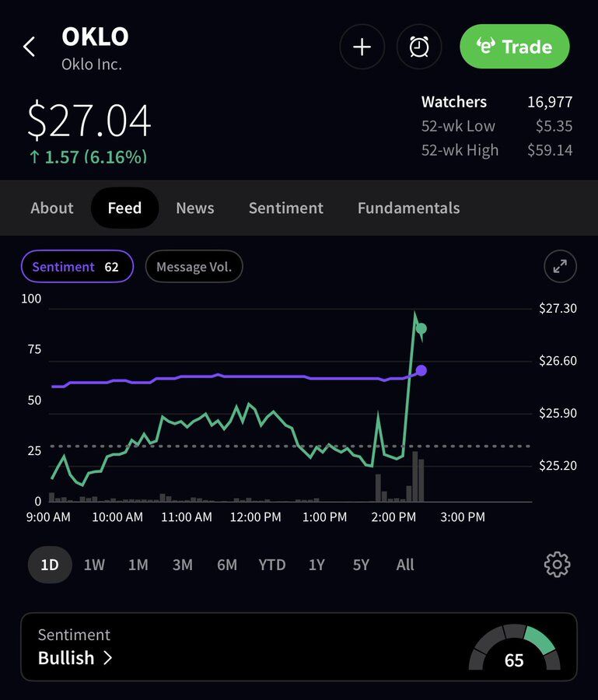Tap the back arrow icon
This screenshot has width=598, height=700.
(30, 47)
